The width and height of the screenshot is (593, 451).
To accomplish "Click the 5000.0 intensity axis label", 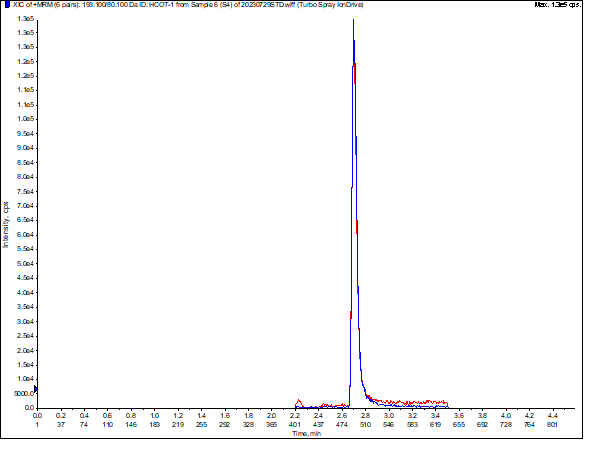I will [24, 394].
